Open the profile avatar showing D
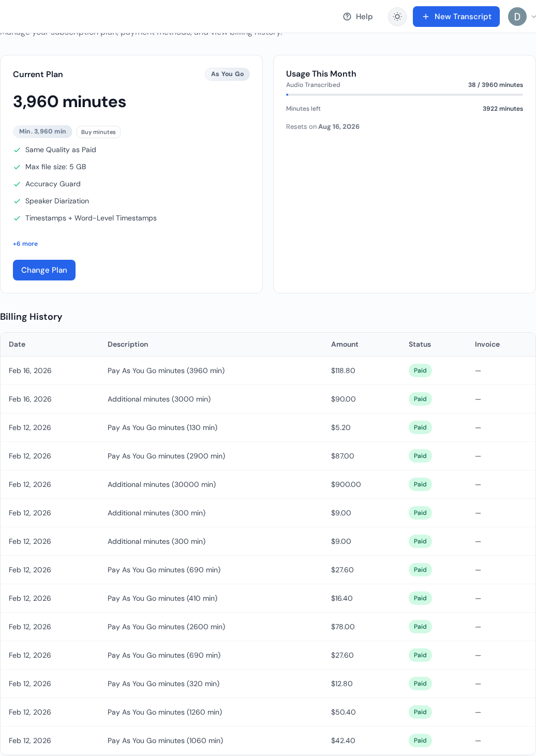Image resolution: width=536 pixels, height=756 pixels. point(517,17)
